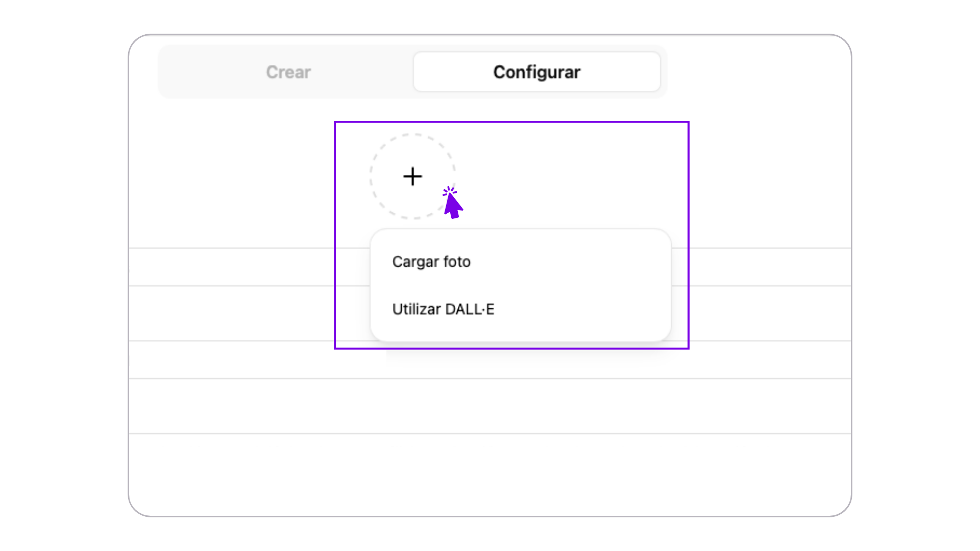The height and width of the screenshot is (551, 980).
Task: Click the purple highlight box border
Action: point(511,122)
